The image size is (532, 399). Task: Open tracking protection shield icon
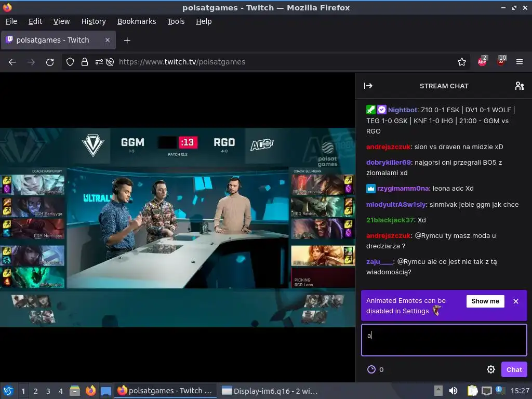pyautogui.click(x=70, y=62)
